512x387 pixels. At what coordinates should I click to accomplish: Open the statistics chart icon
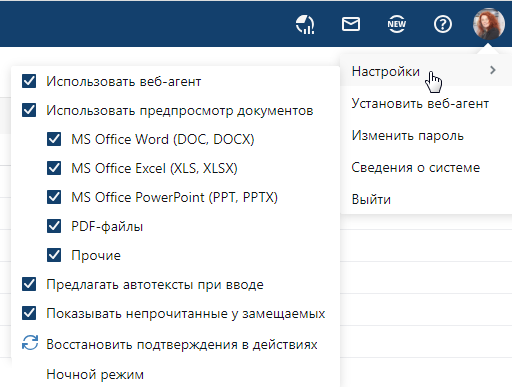[305, 24]
